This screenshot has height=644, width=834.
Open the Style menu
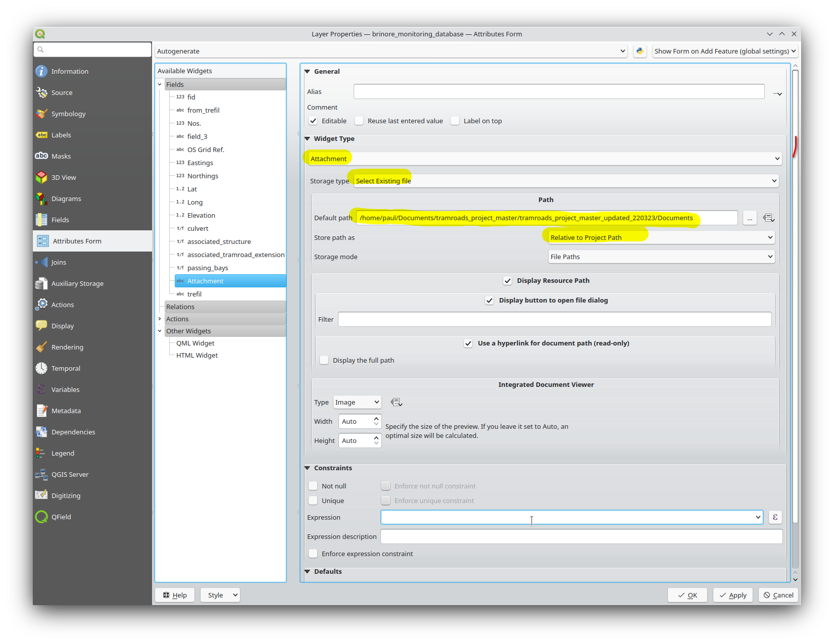tap(220, 595)
